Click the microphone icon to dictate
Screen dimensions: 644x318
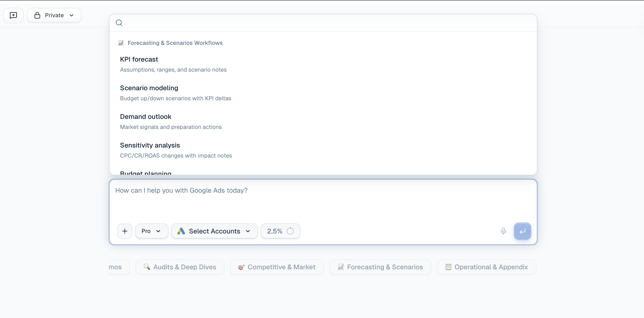503,231
